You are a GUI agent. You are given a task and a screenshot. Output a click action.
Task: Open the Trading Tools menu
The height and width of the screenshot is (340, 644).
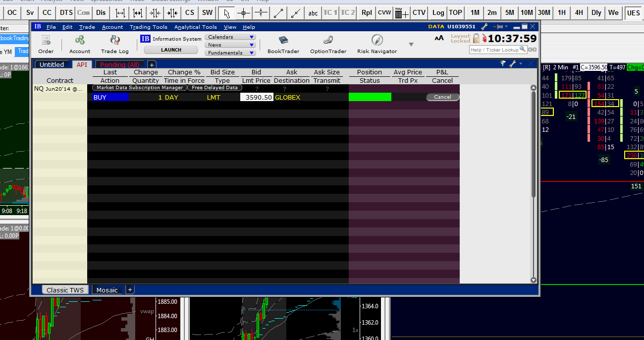pyautogui.click(x=149, y=27)
